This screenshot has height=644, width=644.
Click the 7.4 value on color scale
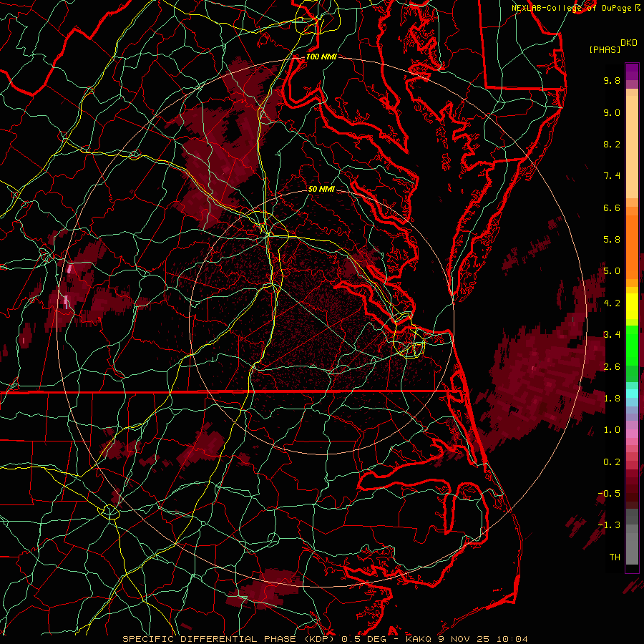612,176
